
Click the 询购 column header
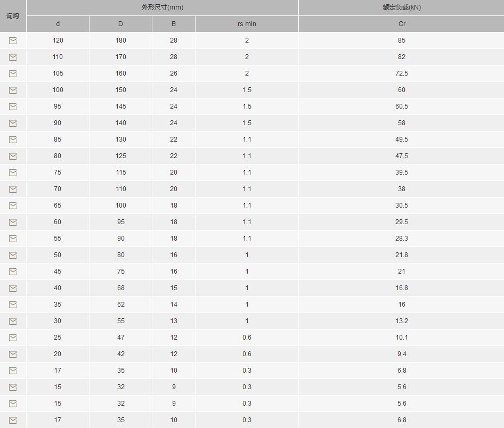tap(13, 16)
